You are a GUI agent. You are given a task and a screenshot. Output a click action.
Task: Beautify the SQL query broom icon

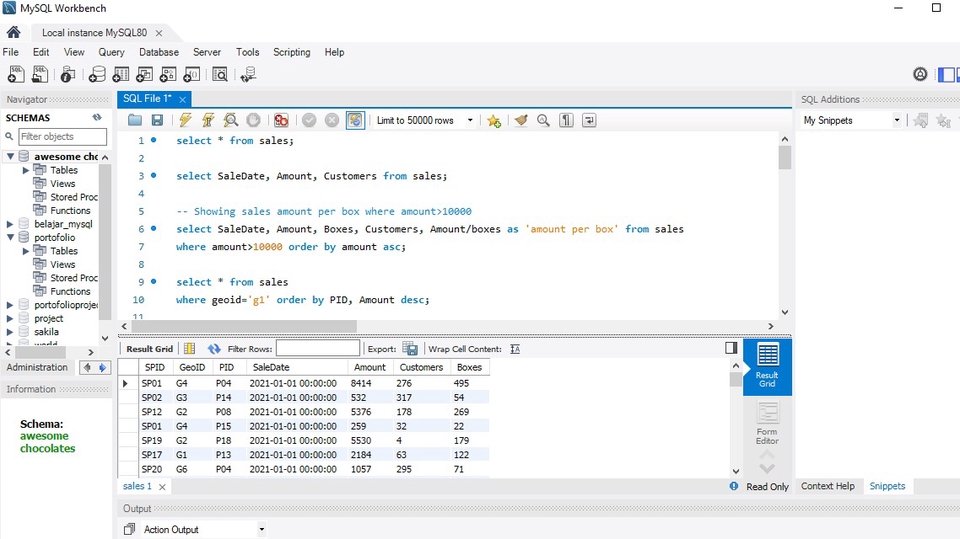point(521,120)
